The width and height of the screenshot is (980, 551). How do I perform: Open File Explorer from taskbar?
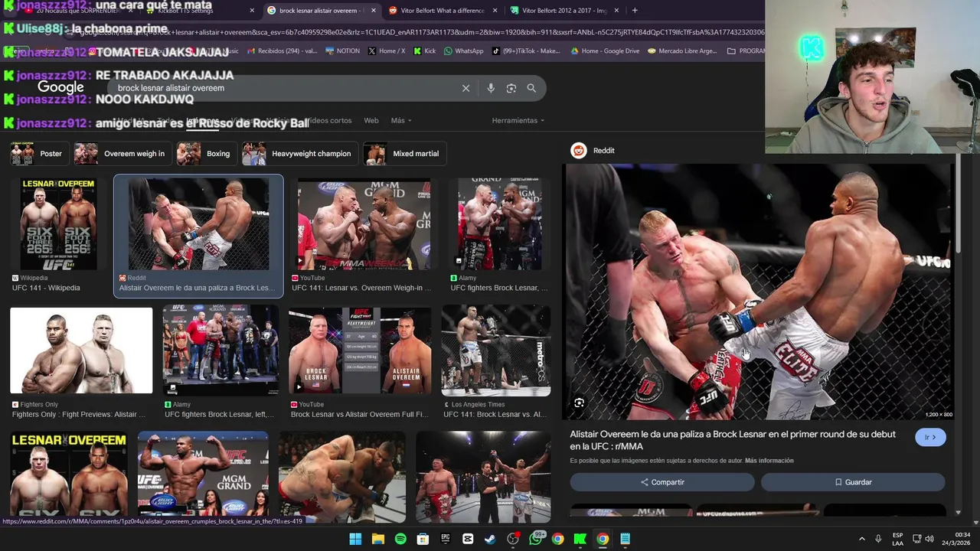pyautogui.click(x=378, y=539)
